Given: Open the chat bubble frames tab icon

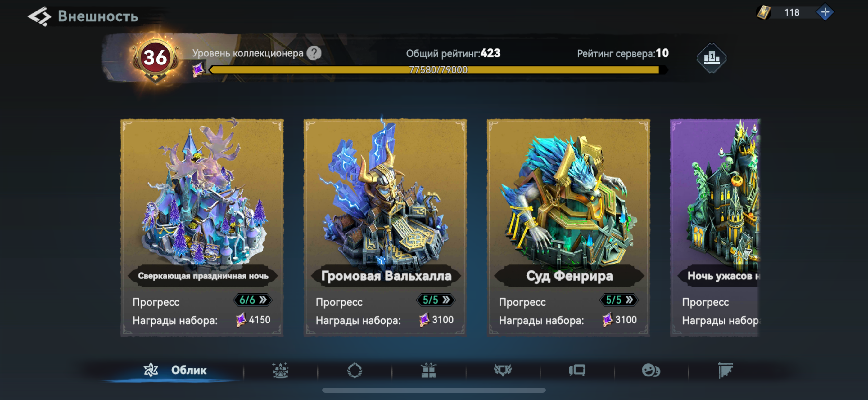Looking at the screenshot, I should click(577, 370).
